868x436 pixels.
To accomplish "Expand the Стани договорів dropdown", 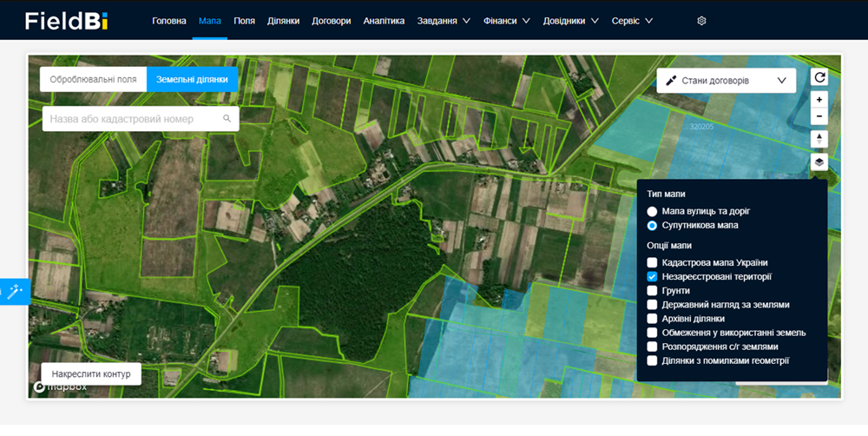I will [727, 80].
